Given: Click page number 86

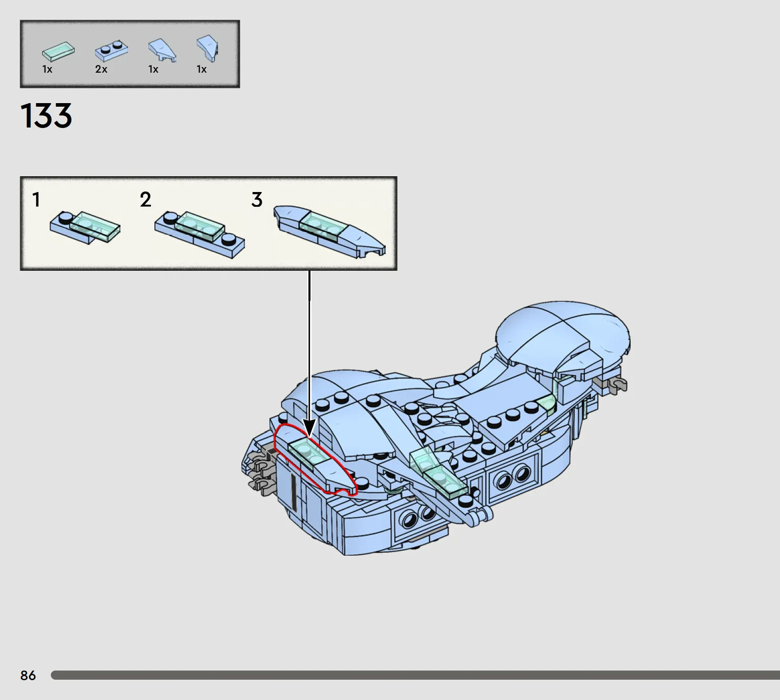Looking at the screenshot, I should (x=28, y=675).
